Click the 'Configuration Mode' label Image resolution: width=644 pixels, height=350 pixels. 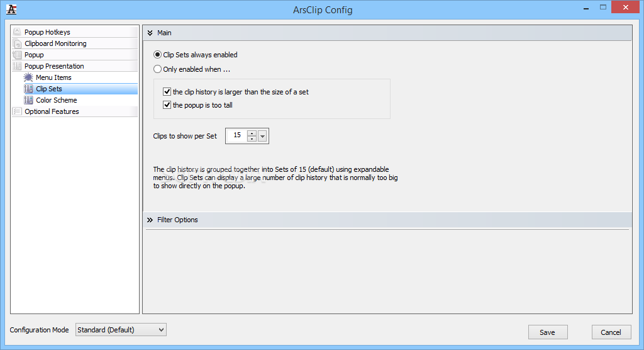[x=40, y=330]
